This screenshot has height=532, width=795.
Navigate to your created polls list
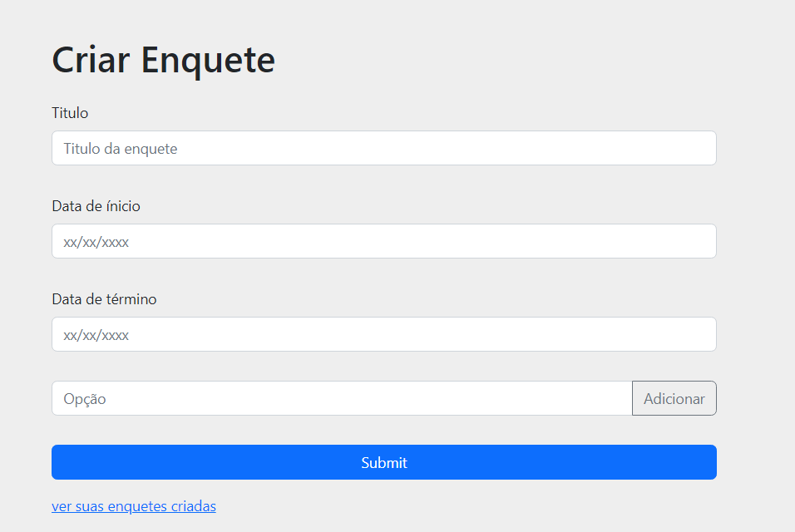[134, 506]
